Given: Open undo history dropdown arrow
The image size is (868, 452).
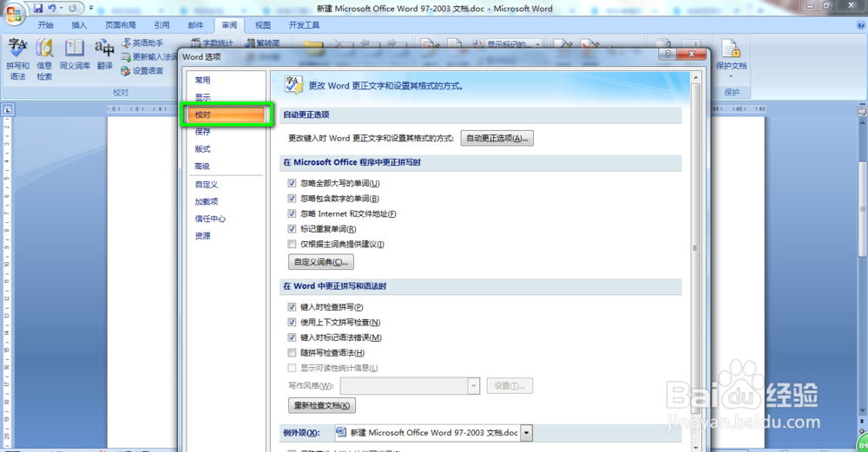Looking at the screenshot, I should (61, 9).
